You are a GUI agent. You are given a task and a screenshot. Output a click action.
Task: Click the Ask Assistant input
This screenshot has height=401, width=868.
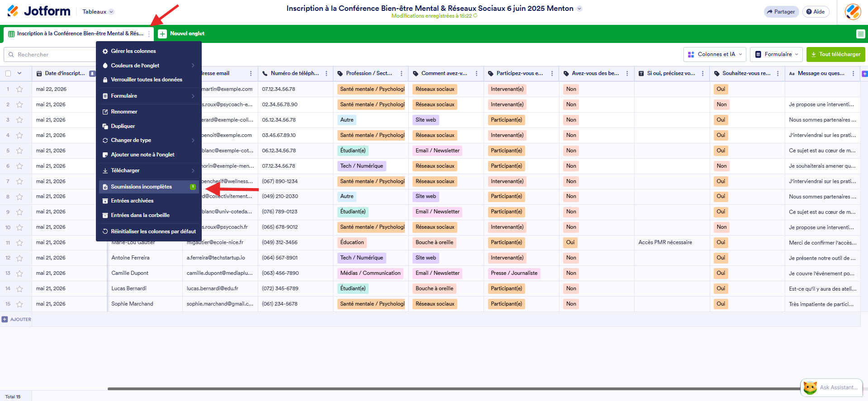pos(839,387)
